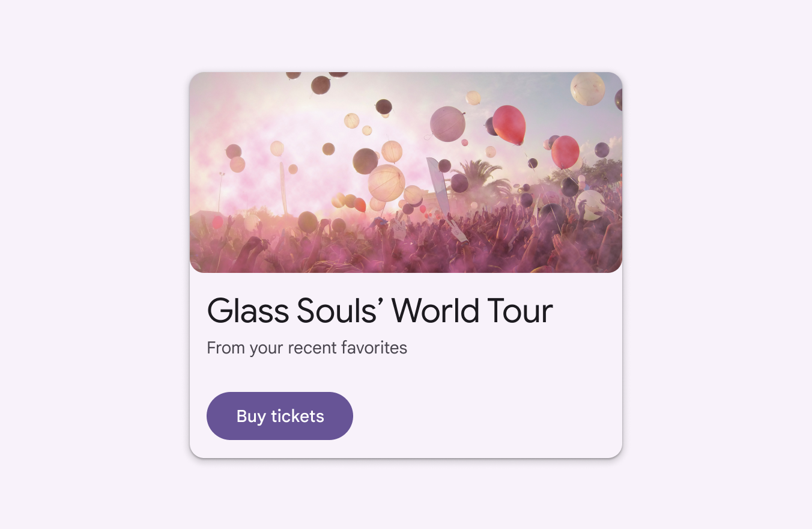Select the 'From your recent favorites' subtitle
The width and height of the screenshot is (812, 529).
(307, 347)
